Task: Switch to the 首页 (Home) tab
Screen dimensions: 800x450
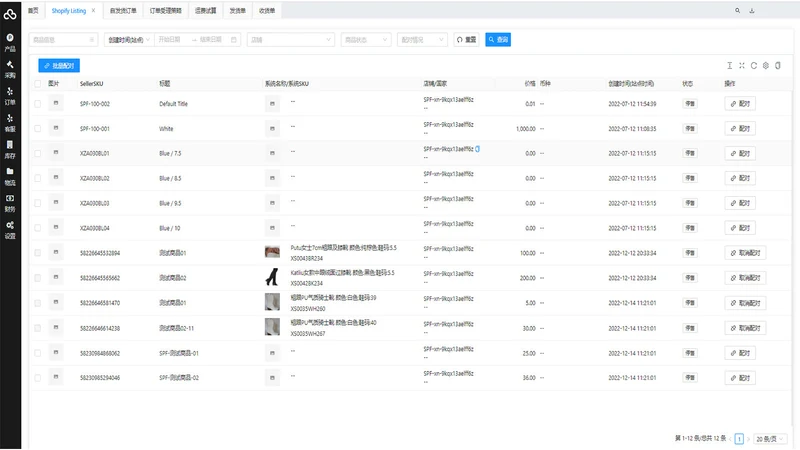Action: pyautogui.click(x=33, y=11)
